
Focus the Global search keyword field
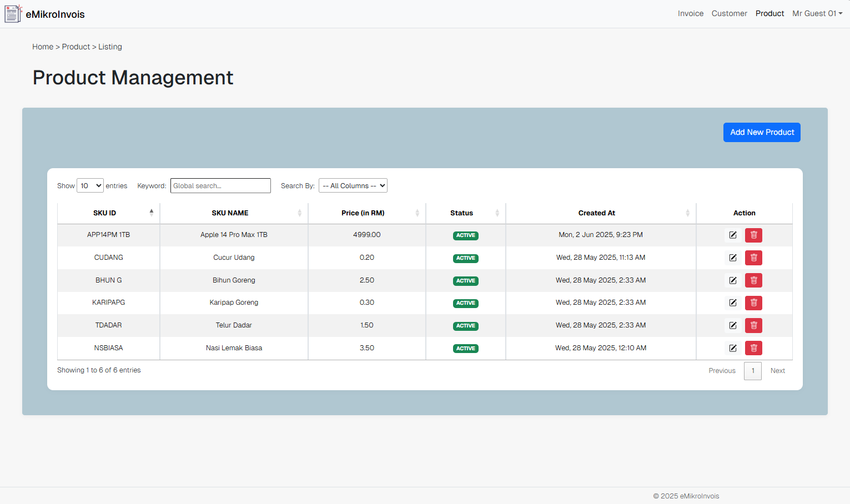(x=220, y=186)
